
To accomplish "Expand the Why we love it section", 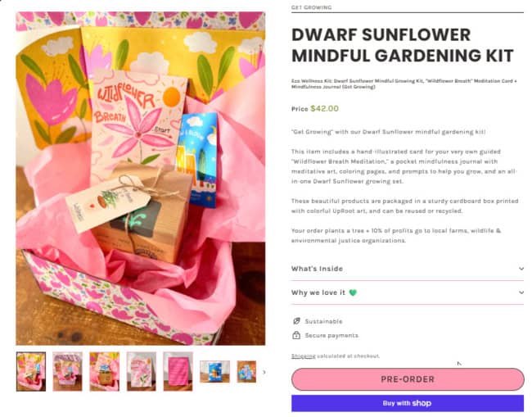I will click(408, 292).
